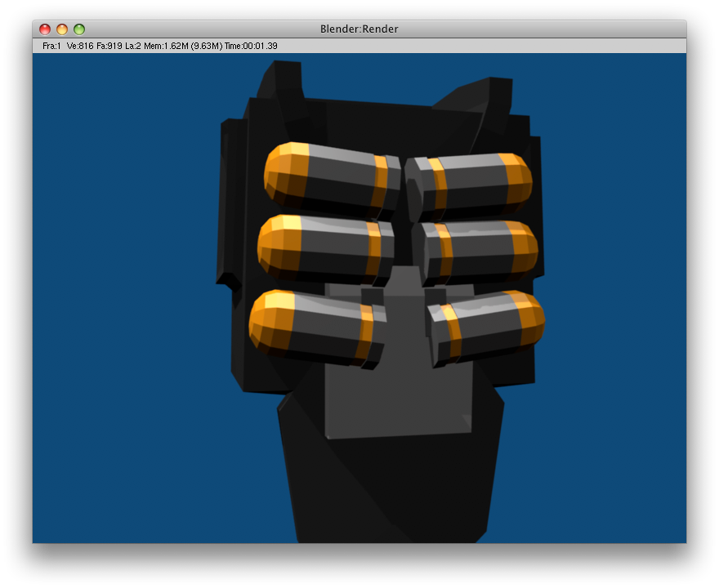Click the middle-right bullet in render
719x588 pixels.
(478, 249)
